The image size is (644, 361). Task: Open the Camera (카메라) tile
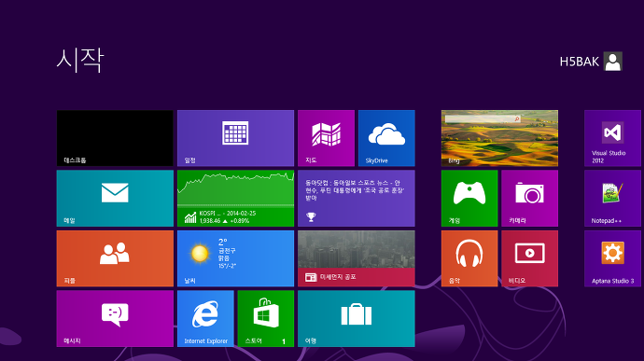530,199
